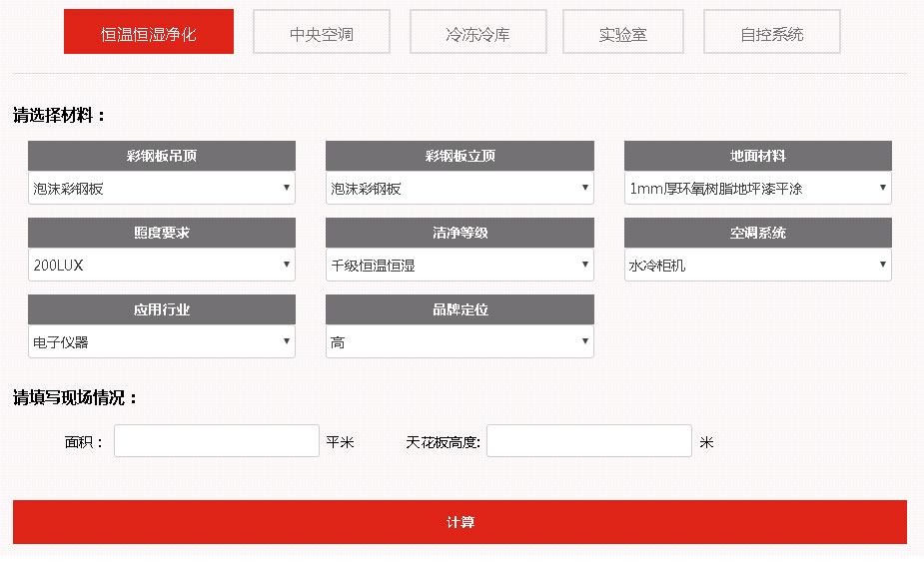Go to the 实验室 tab
Viewport: 924px width, 565px height.
pos(622,33)
